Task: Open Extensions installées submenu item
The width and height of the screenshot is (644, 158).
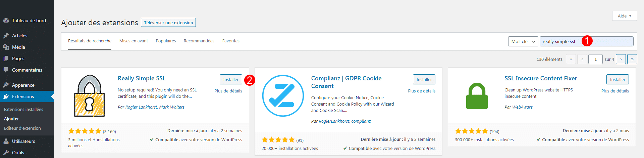Action: 23,110
